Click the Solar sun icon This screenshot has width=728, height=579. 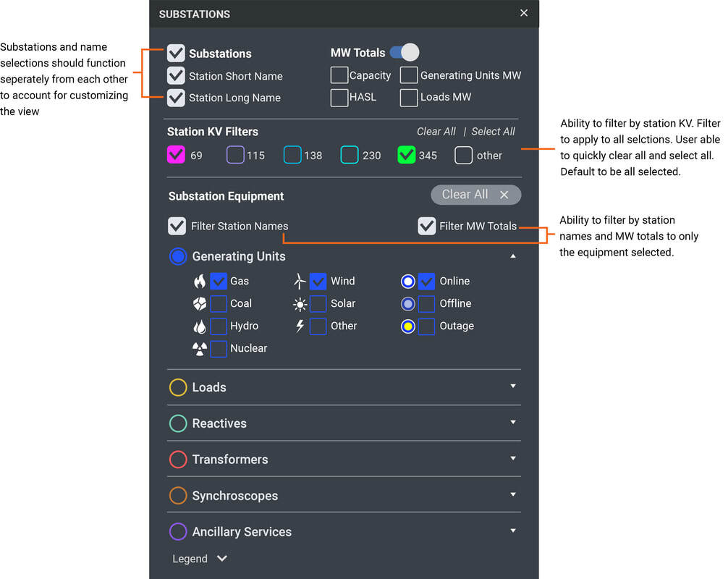coord(300,304)
